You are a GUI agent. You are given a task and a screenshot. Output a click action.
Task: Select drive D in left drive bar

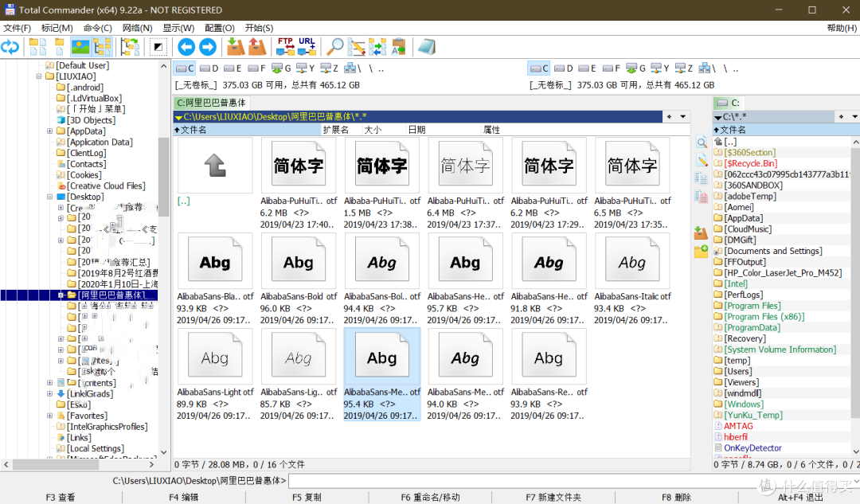click(209, 68)
